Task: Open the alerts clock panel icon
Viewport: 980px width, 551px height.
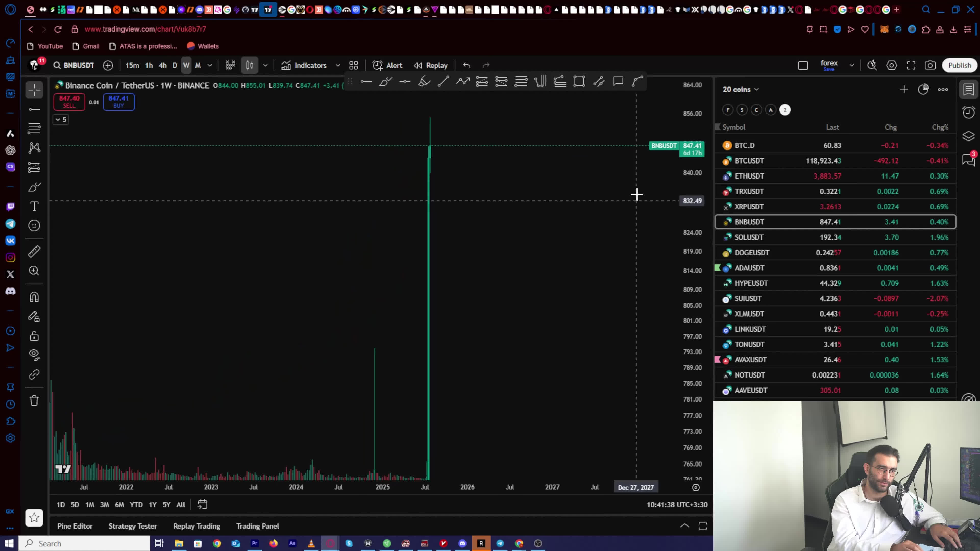Action: click(x=969, y=112)
